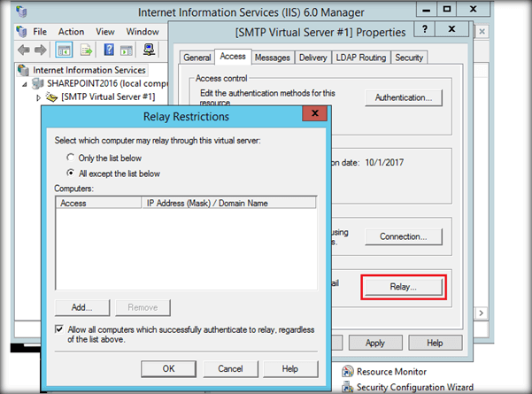Expand the SMTP Virtual Server #1 node
The image size is (532, 394).
point(38,97)
